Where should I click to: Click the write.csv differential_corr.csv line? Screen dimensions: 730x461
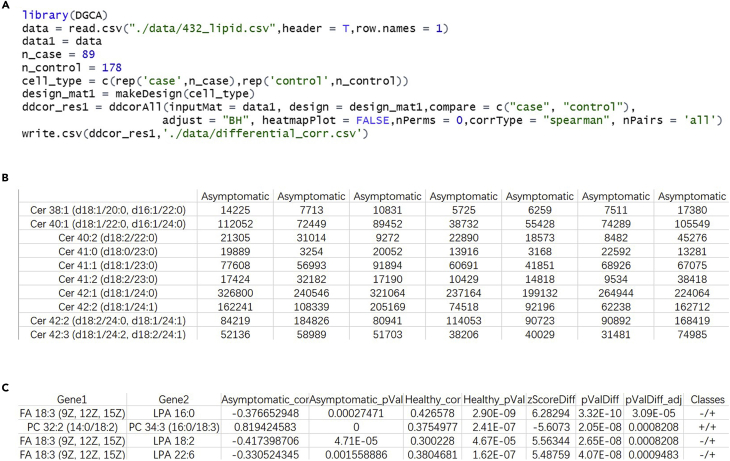point(195,134)
